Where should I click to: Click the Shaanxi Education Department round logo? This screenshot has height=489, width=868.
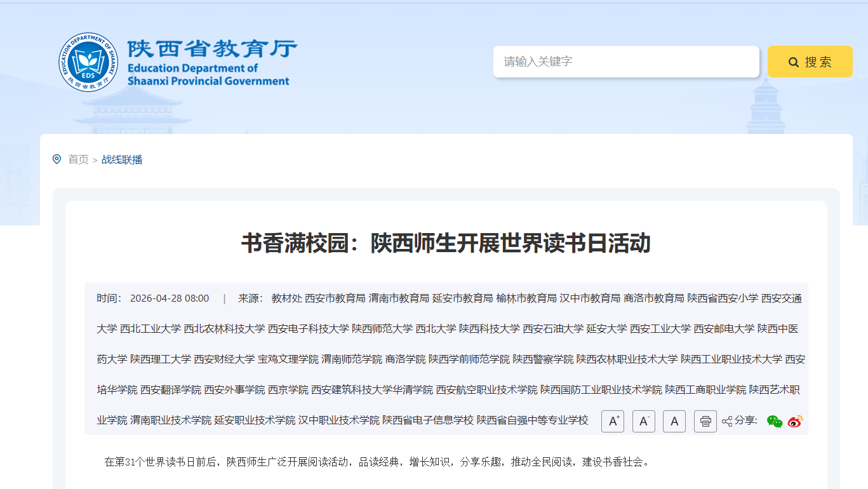pos(89,62)
